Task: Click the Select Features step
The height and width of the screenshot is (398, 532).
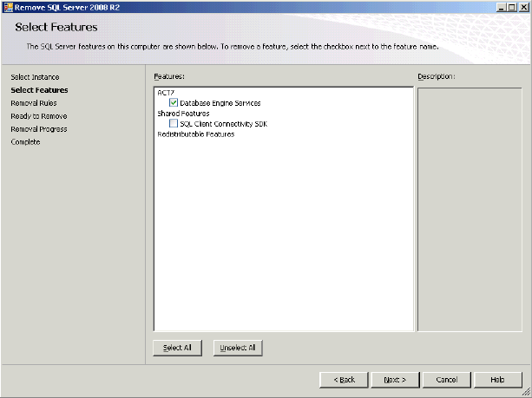Action: pyautogui.click(x=39, y=90)
